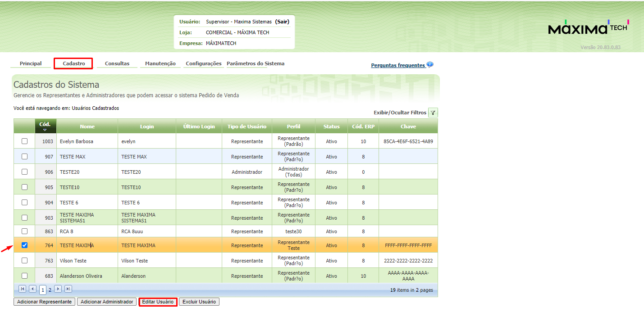Open the Consultas menu
This screenshot has width=644, height=312.
click(117, 63)
